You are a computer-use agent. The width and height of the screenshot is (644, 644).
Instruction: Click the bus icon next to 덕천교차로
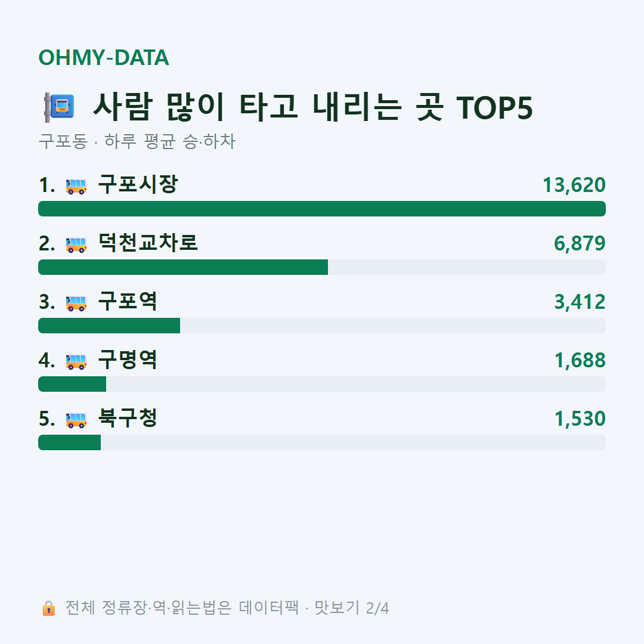(x=76, y=244)
